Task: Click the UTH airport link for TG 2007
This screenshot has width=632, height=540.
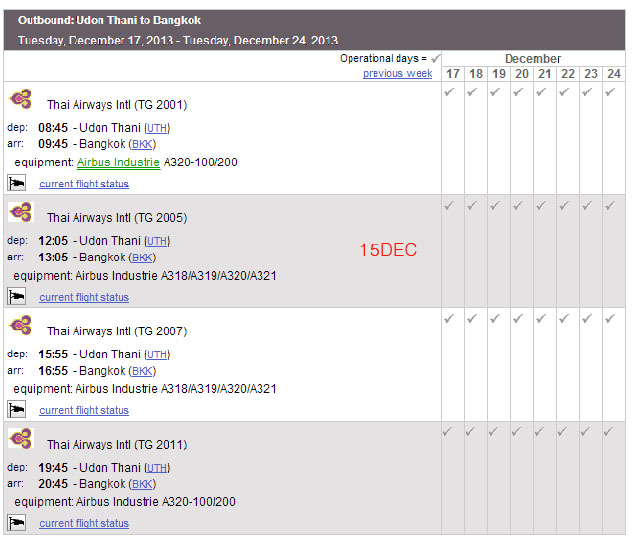Action: coord(157,355)
